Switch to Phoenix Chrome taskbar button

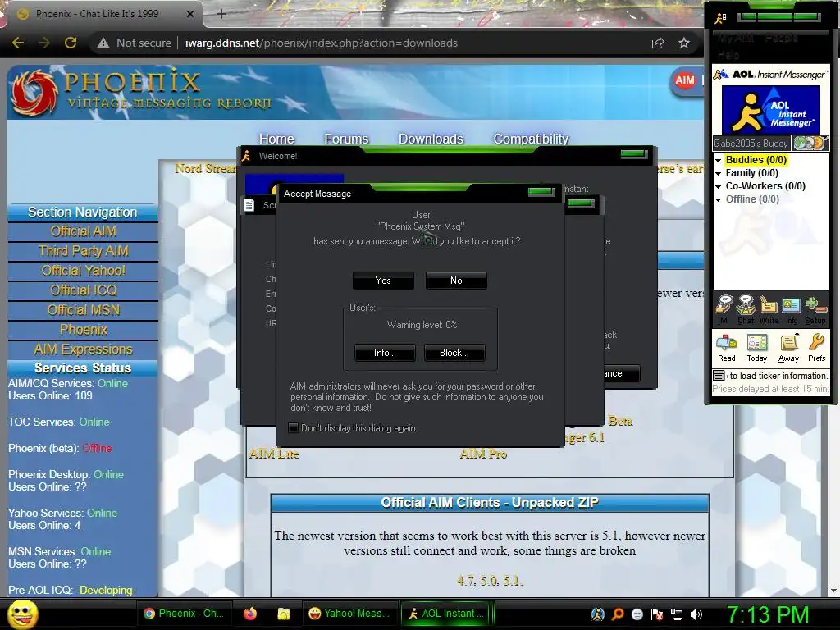(x=185, y=614)
